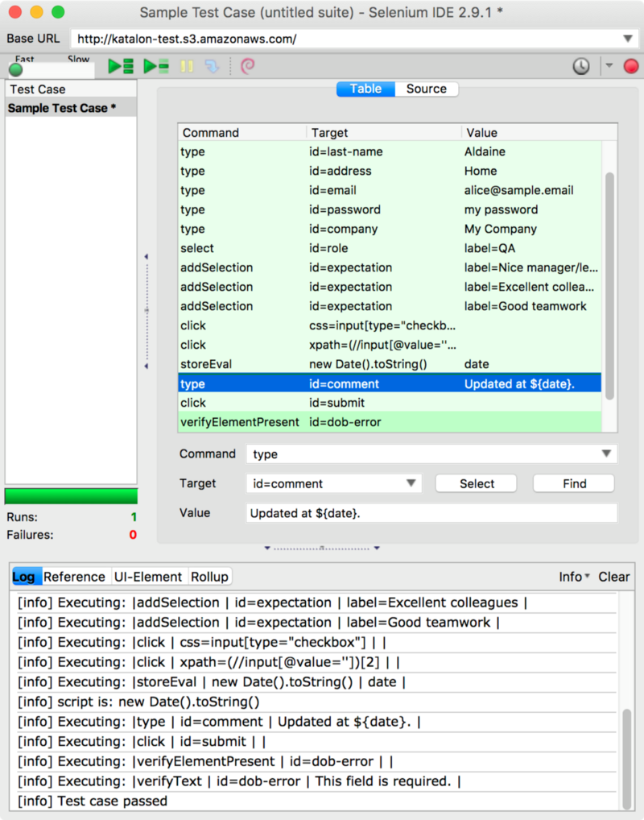The image size is (644, 820).
Task: Open the UI-Element tab
Action: click(148, 577)
